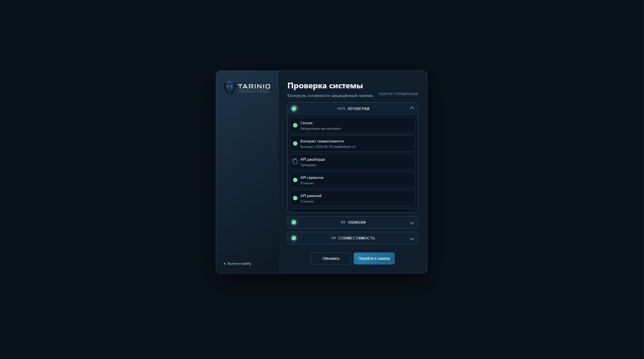Click the API сервисов status indicator
The image size is (644, 359).
[295, 180]
